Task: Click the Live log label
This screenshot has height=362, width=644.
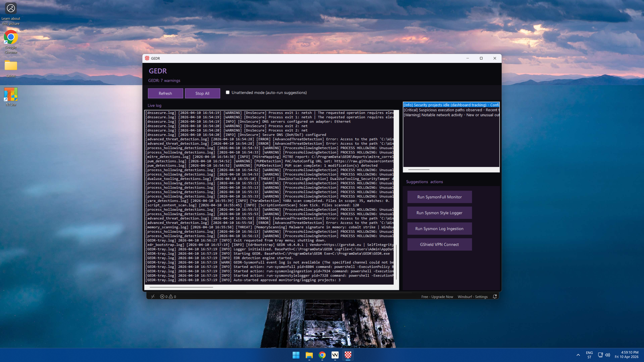Action: click(x=154, y=106)
